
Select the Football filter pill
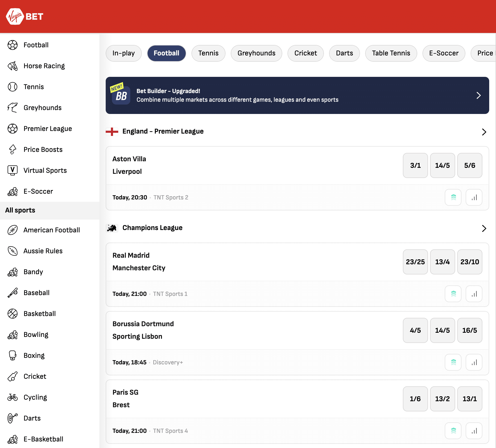tap(166, 53)
